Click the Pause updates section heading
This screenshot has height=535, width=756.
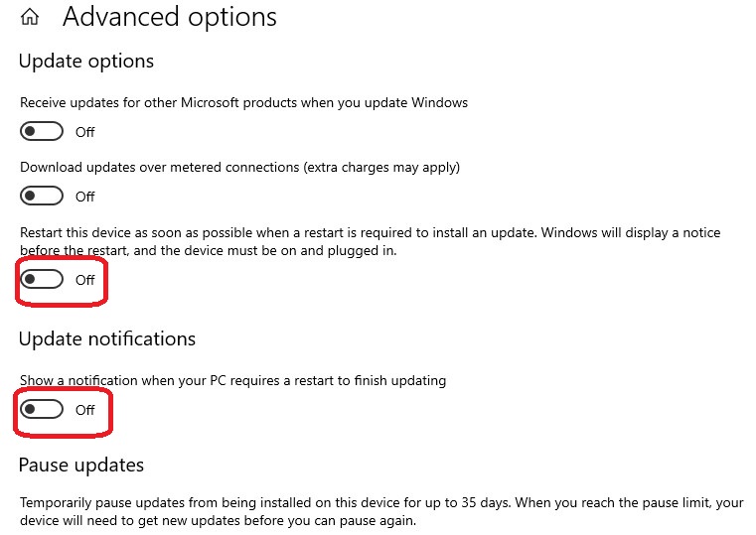click(81, 466)
